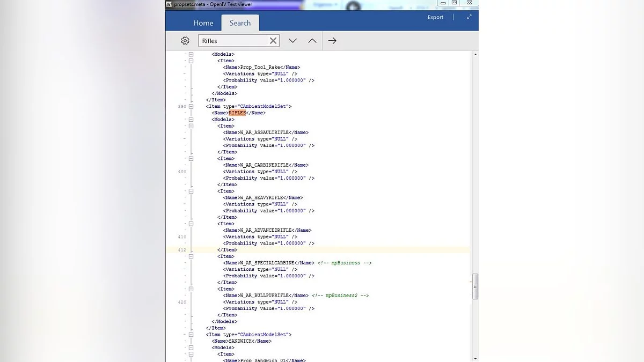Minimize the OpenIV Text viewer window
The height and width of the screenshot is (362, 644).
click(x=443, y=3)
